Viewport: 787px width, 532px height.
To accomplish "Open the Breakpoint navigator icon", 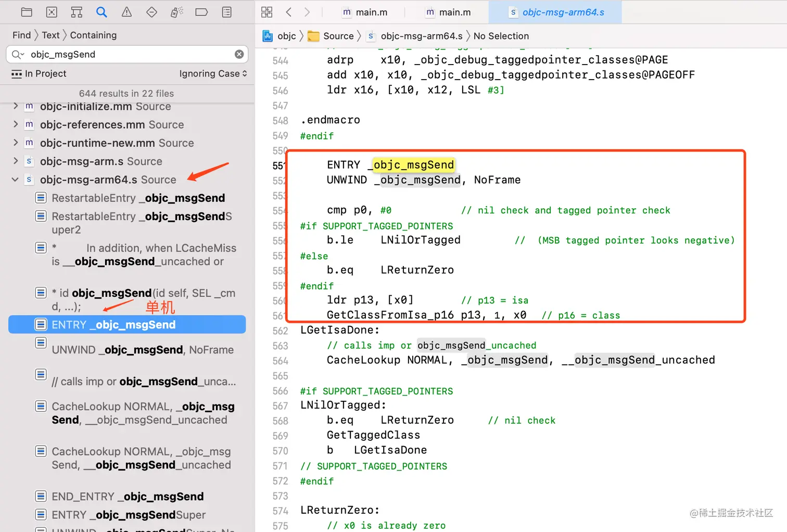I will [201, 12].
